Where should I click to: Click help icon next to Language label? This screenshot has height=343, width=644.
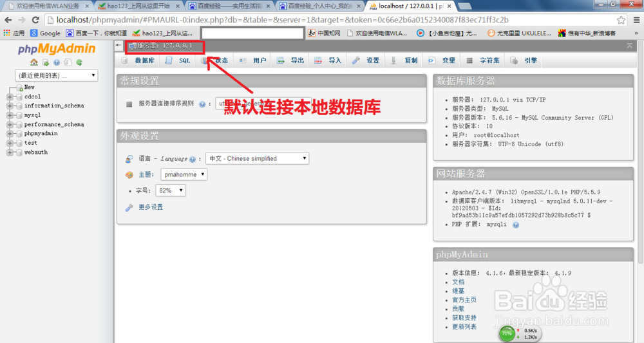(193, 159)
